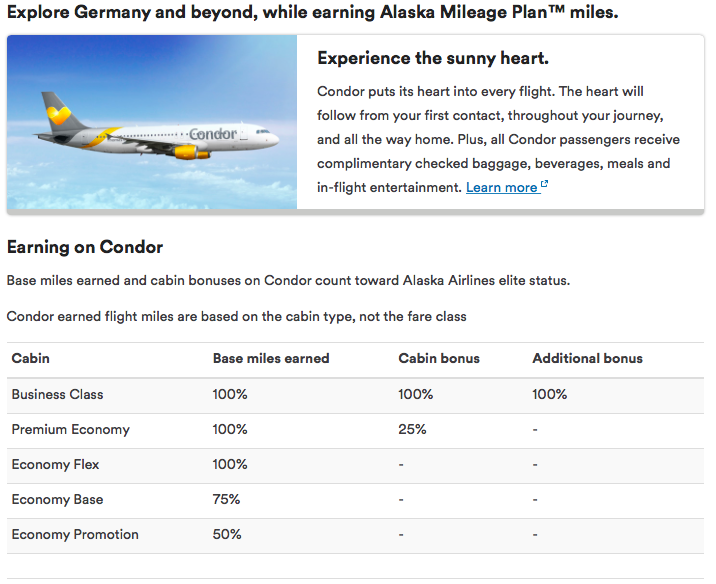716x584 pixels.
Task: Click the "Earning on Condor" section heading
Action: click(x=85, y=247)
